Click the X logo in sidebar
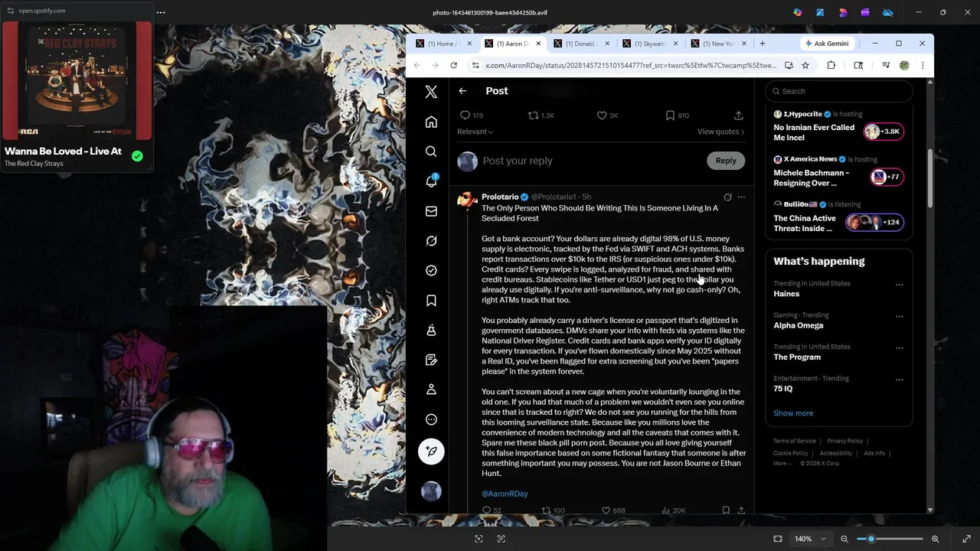This screenshot has width=980, height=551. click(431, 92)
